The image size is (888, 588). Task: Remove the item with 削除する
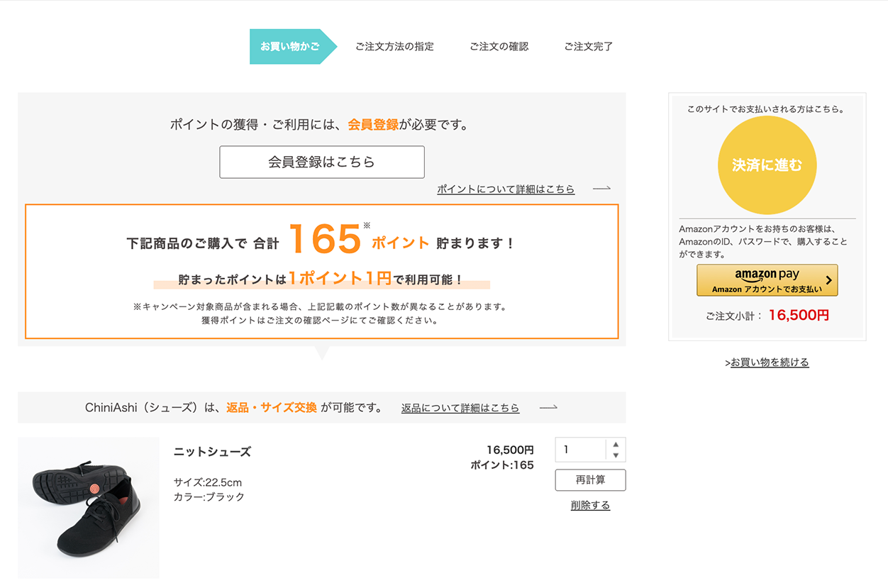pyautogui.click(x=590, y=505)
